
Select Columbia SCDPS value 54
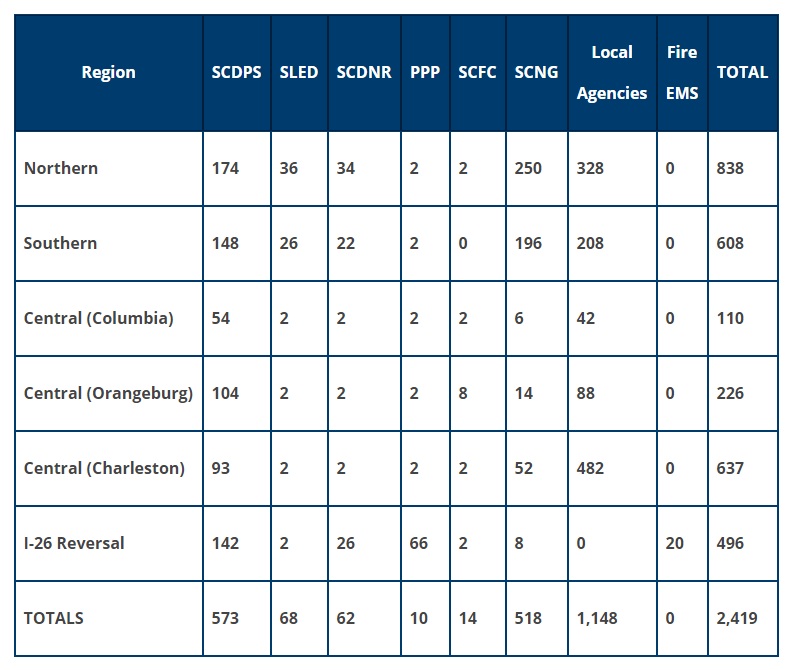(221, 318)
